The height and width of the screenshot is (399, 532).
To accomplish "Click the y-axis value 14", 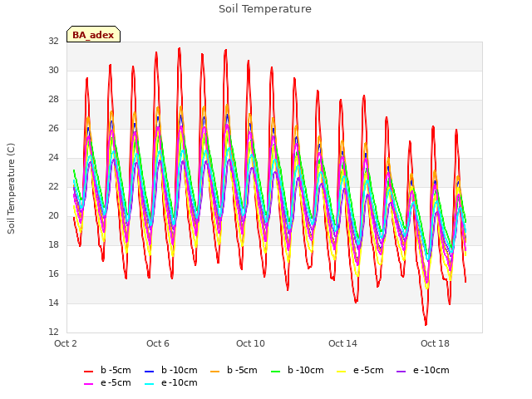I will 53,303.
